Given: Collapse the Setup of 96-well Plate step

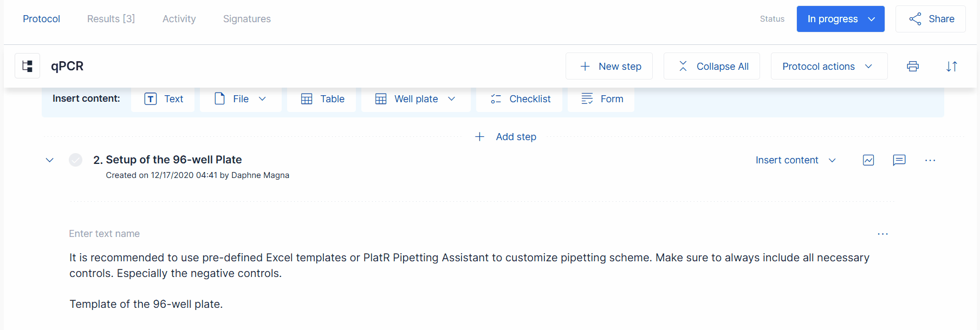Looking at the screenshot, I should point(50,160).
